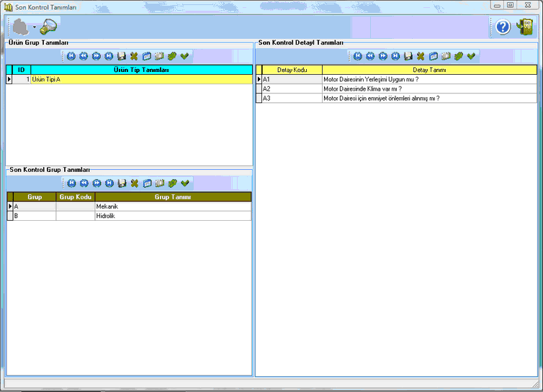Click the exit door icon in top toolbar
This screenshot has height=392, width=543.
coord(524,27)
